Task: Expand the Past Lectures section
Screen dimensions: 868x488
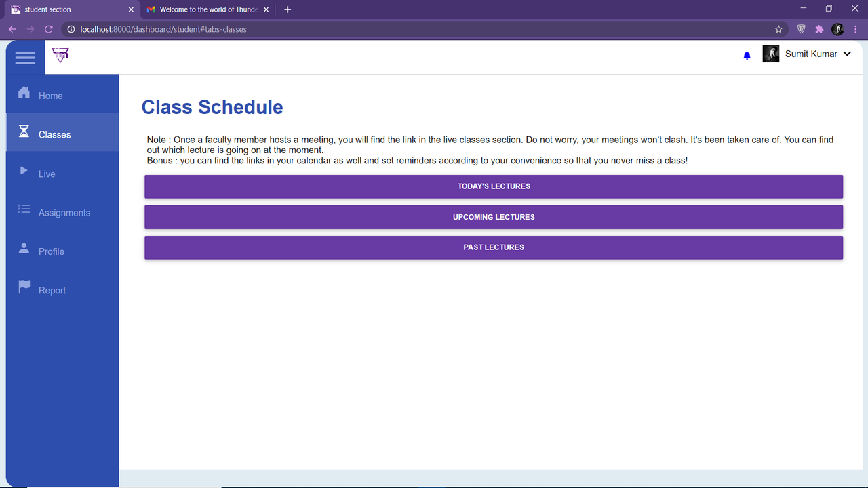Action: pyautogui.click(x=494, y=247)
